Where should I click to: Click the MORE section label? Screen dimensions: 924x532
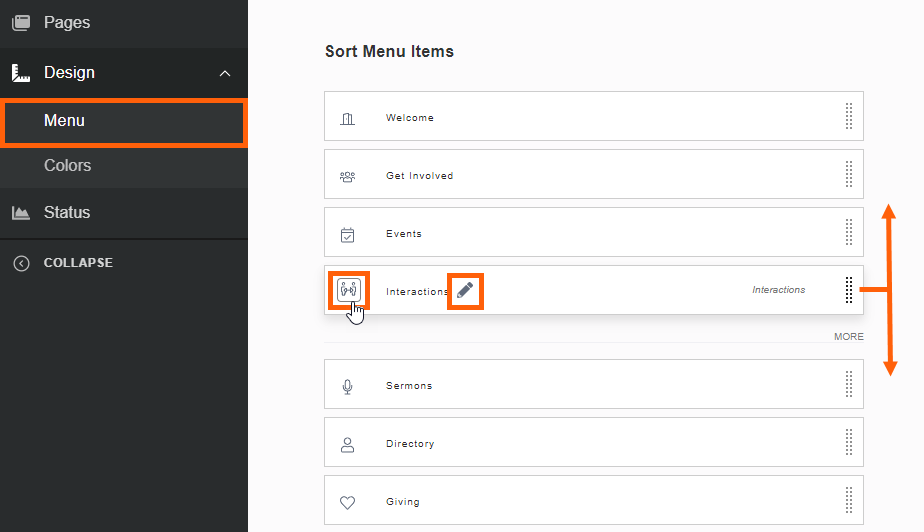[848, 337]
